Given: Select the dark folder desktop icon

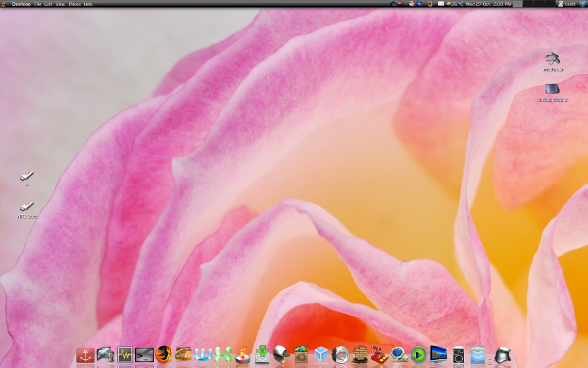Looking at the screenshot, I should tap(553, 89).
